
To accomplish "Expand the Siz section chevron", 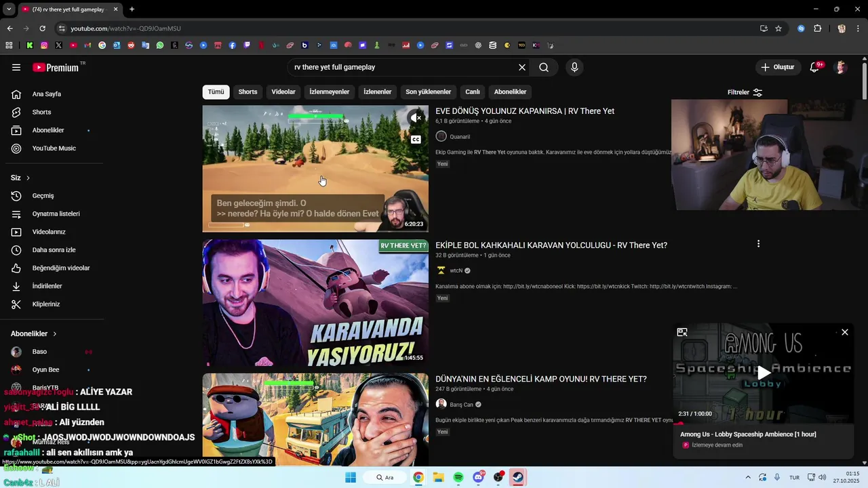I will [x=28, y=178].
